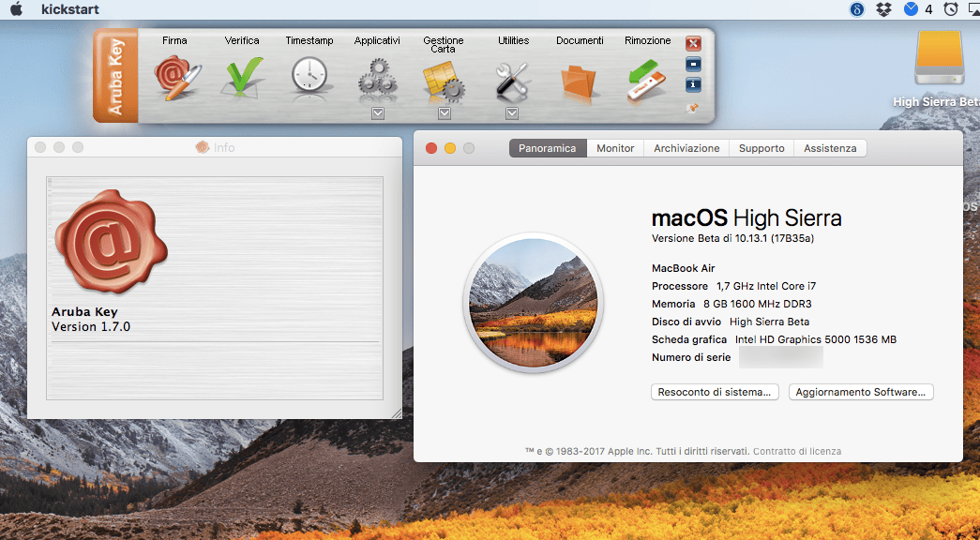The width and height of the screenshot is (980, 540).
Task: Click the Resoconto di sistema button
Action: [x=715, y=392]
